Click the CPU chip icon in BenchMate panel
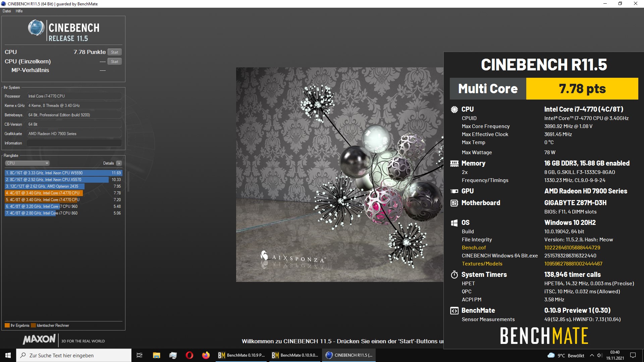Viewport: 644px width, 362px height. (x=454, y=109)
